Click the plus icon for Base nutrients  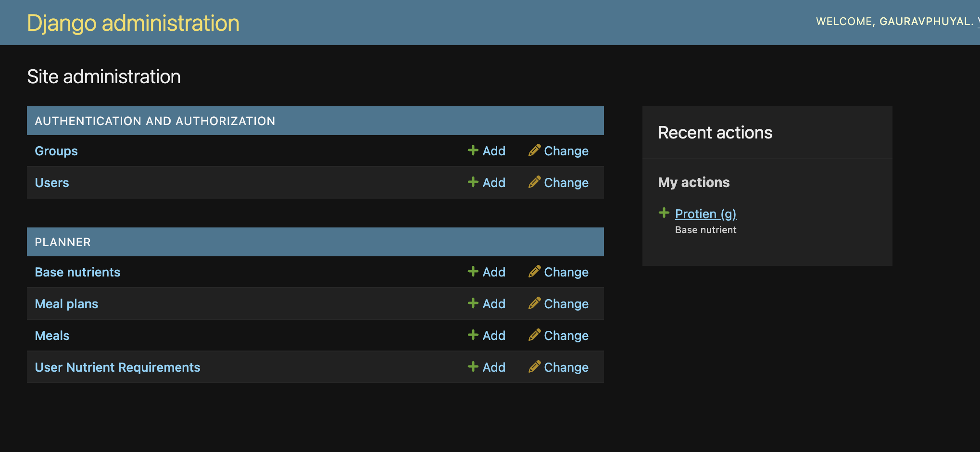[473, 272]
